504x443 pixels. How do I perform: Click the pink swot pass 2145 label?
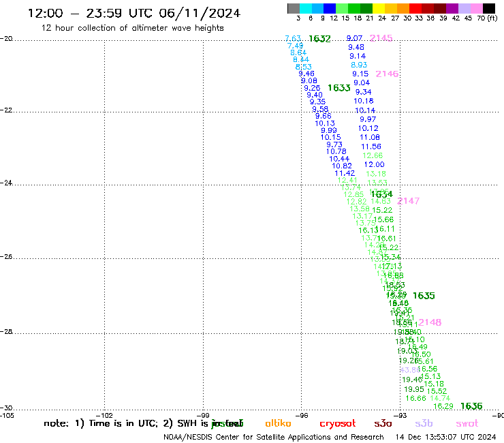(381, 38)
